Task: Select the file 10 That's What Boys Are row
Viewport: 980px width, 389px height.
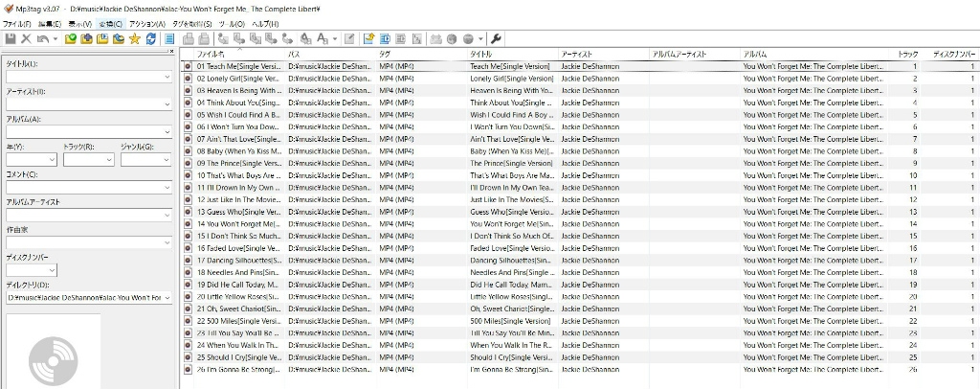Action: [237, 176]
